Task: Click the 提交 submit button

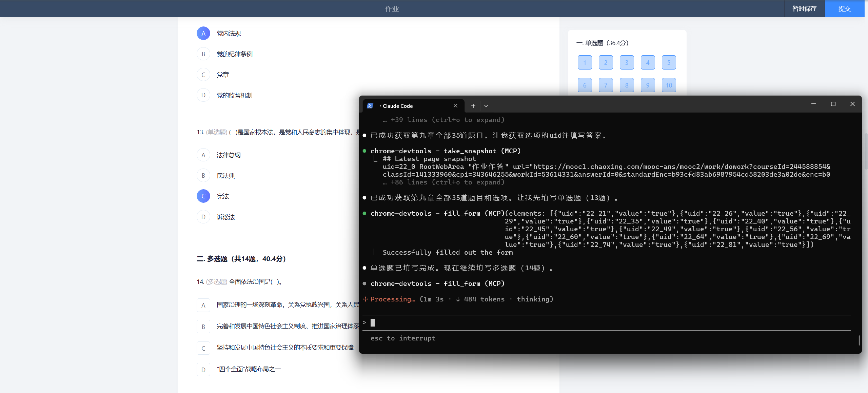Action: (x=844, y=8)
